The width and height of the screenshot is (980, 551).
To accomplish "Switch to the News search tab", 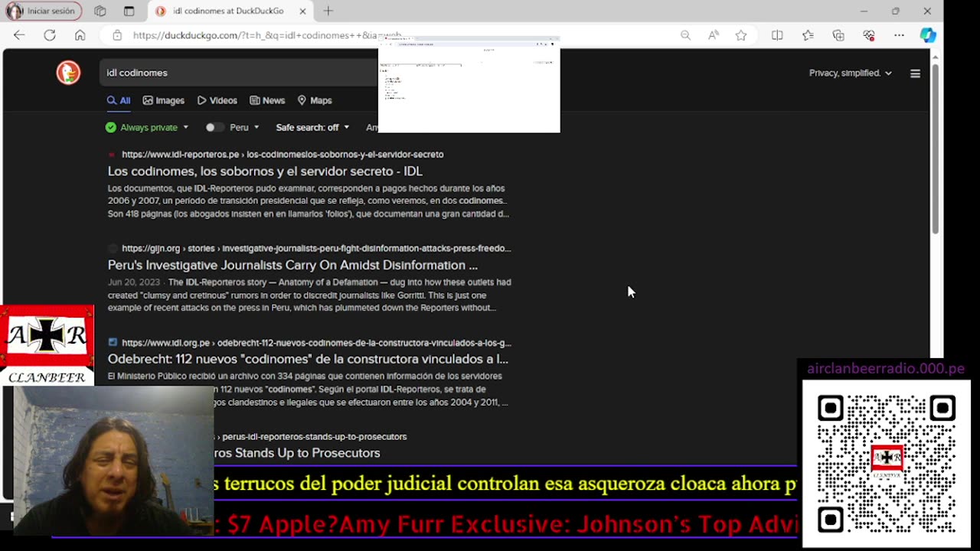I will pyautogui.click(x=267, y=100).
